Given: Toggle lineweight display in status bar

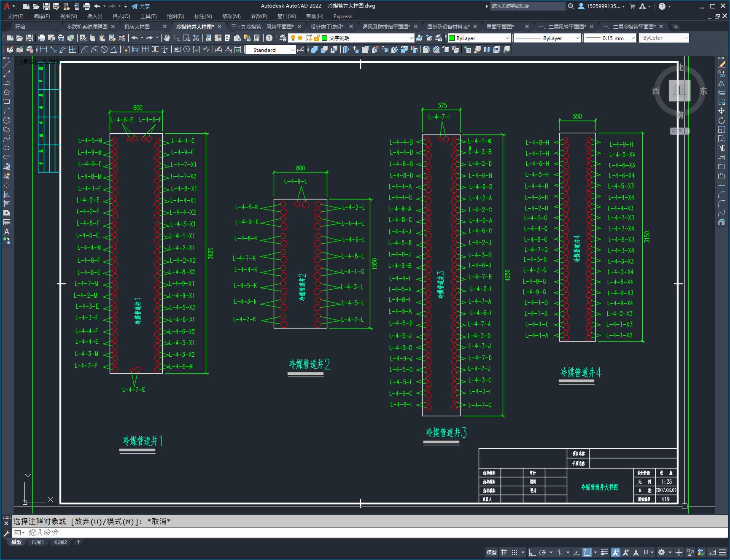Looking at the screenshot, I should pos(604,552).
